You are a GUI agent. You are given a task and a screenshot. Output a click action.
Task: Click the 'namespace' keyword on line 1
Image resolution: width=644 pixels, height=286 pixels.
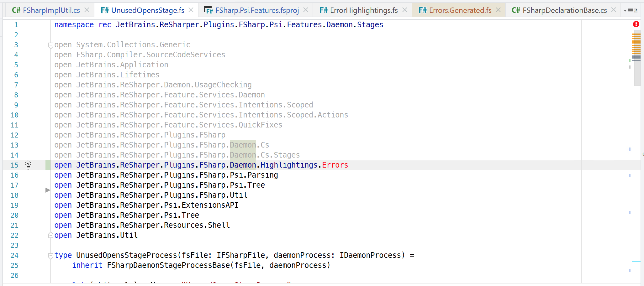(x=74, y=25)
